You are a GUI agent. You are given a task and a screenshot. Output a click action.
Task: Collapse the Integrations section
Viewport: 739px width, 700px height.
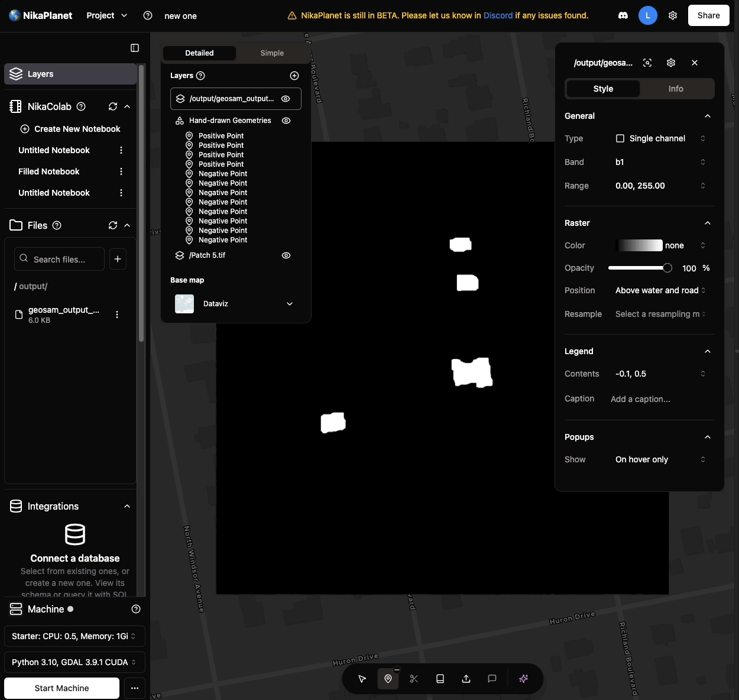(x=127, y=506)
